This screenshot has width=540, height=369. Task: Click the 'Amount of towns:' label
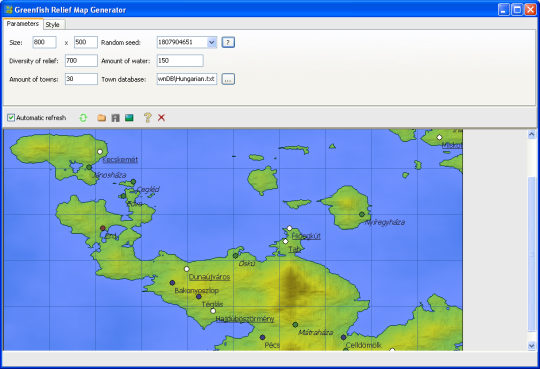pyautogui.click(x=34, y=79)
